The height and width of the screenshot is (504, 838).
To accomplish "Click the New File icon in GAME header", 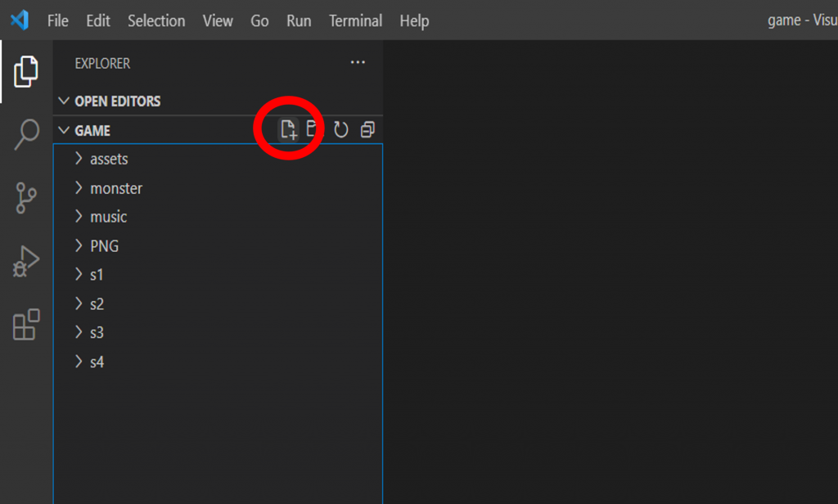I will (x=289, y=130).
